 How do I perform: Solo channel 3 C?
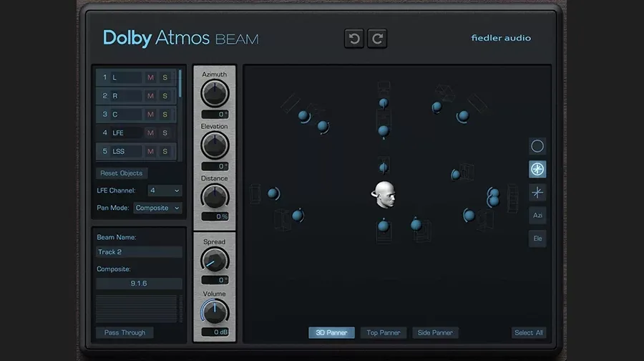pyautogui.click(x=165, y=115)
